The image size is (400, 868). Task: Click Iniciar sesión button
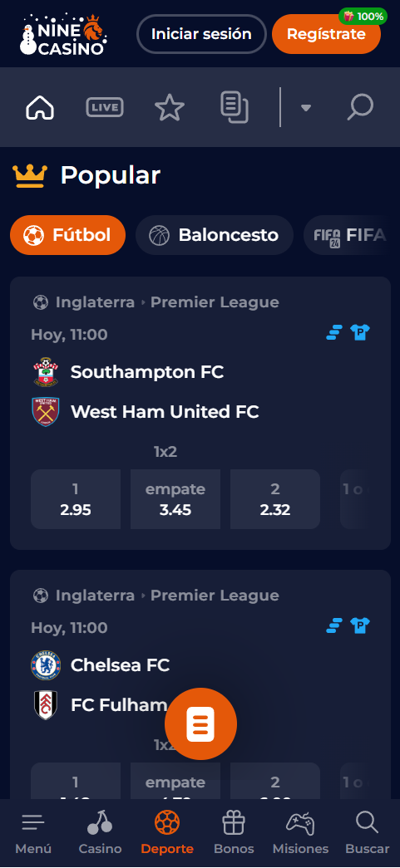coord(201,34)
